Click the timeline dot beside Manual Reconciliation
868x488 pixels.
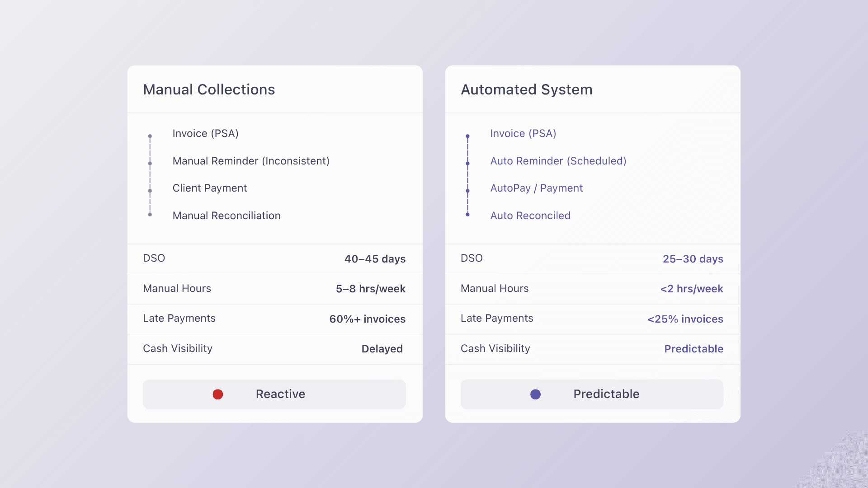pos(150,215)
